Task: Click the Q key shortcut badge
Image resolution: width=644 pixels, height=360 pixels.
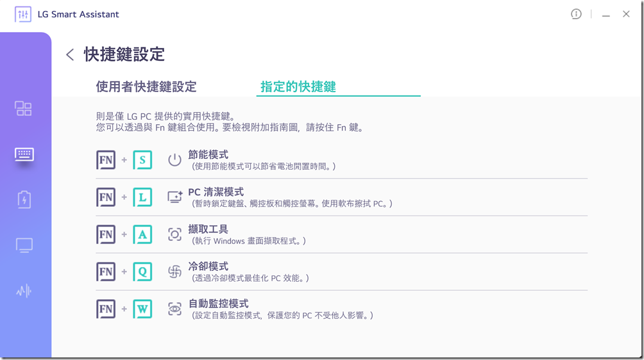Action: click(x=142, y=272)
